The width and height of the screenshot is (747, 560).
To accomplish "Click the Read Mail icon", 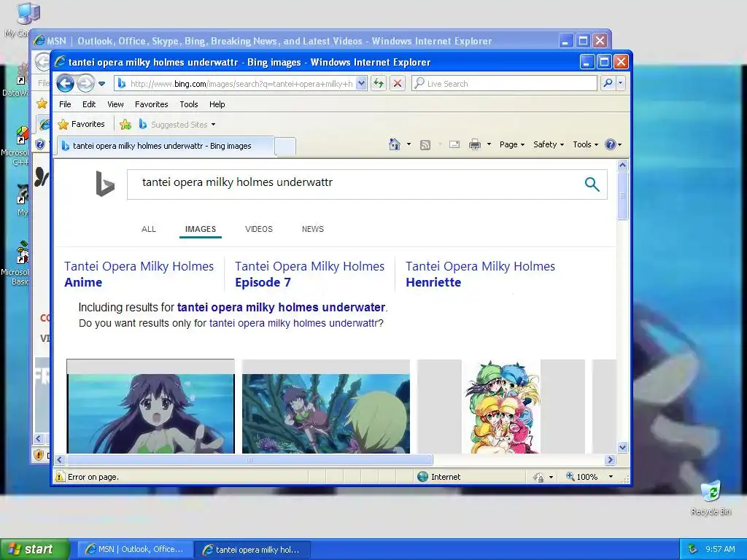I will [454, 144].
